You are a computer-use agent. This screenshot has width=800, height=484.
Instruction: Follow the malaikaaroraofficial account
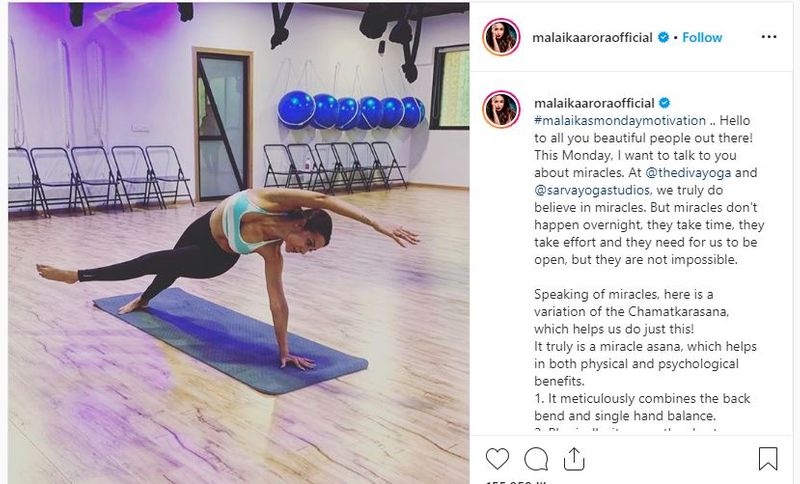tap(702, 37)
